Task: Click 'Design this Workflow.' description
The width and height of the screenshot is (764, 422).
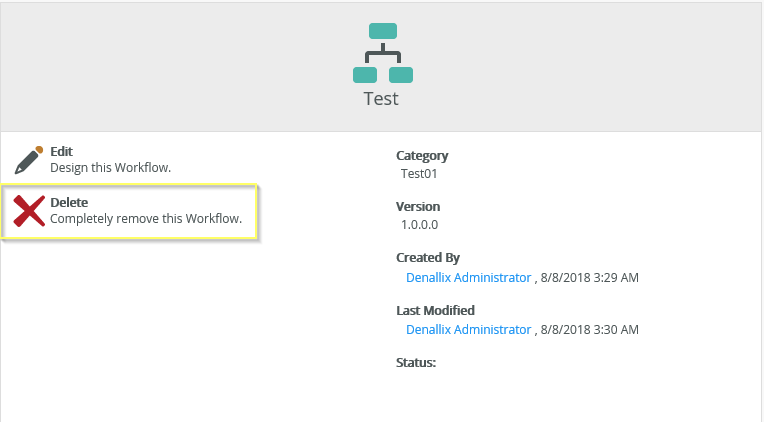Action: pyautogui.click(x=111, y=168)
